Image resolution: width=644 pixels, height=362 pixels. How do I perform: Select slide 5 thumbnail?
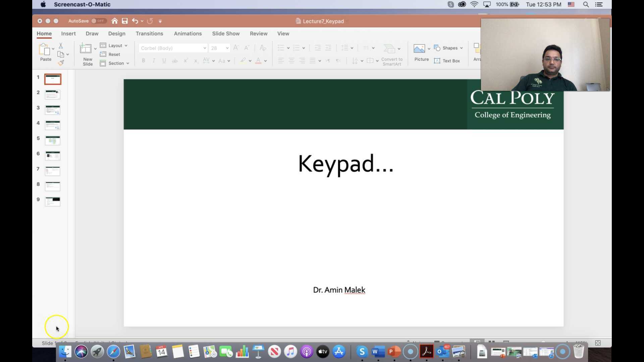[52, 141]
